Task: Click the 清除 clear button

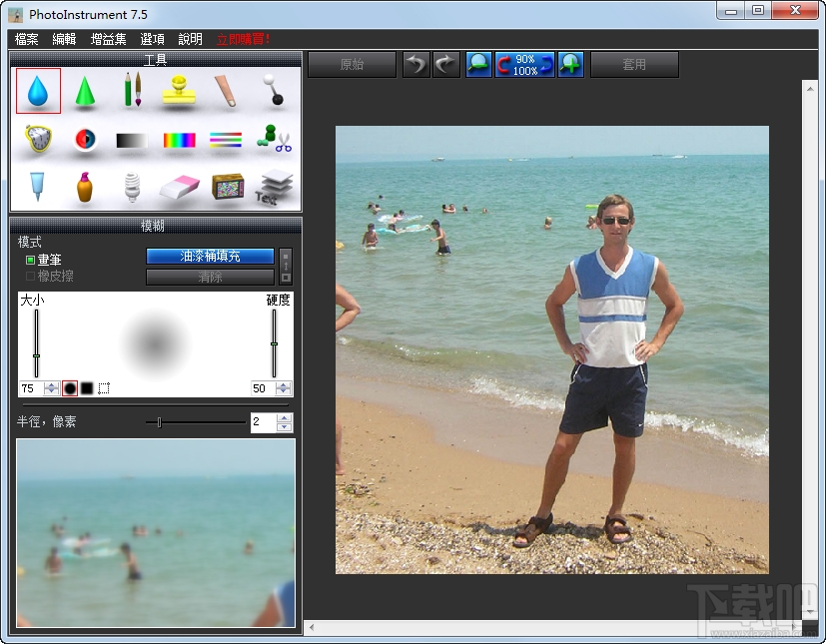Action: tap(210, 277)
